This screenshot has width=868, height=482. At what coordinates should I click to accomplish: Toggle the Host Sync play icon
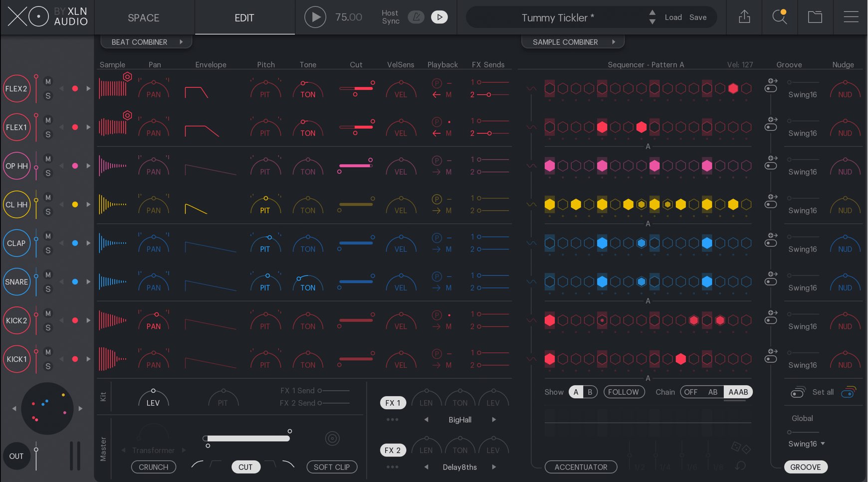click(439, 17)
